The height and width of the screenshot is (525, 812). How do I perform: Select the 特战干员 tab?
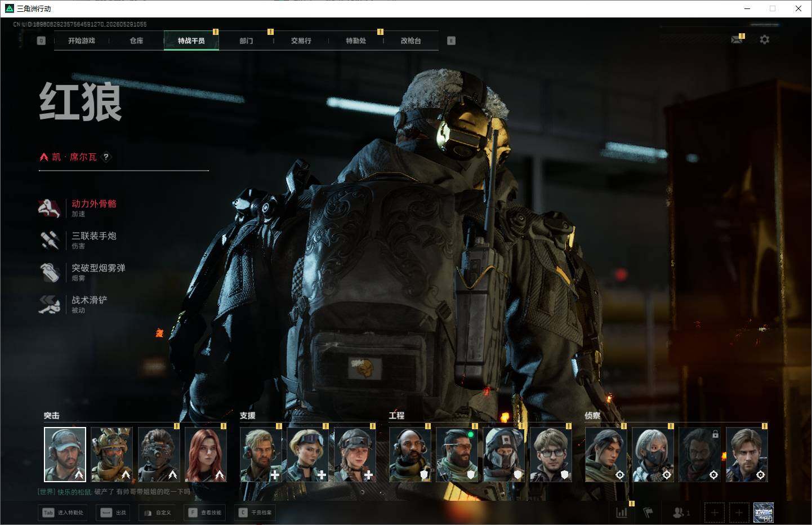[191, 41]
